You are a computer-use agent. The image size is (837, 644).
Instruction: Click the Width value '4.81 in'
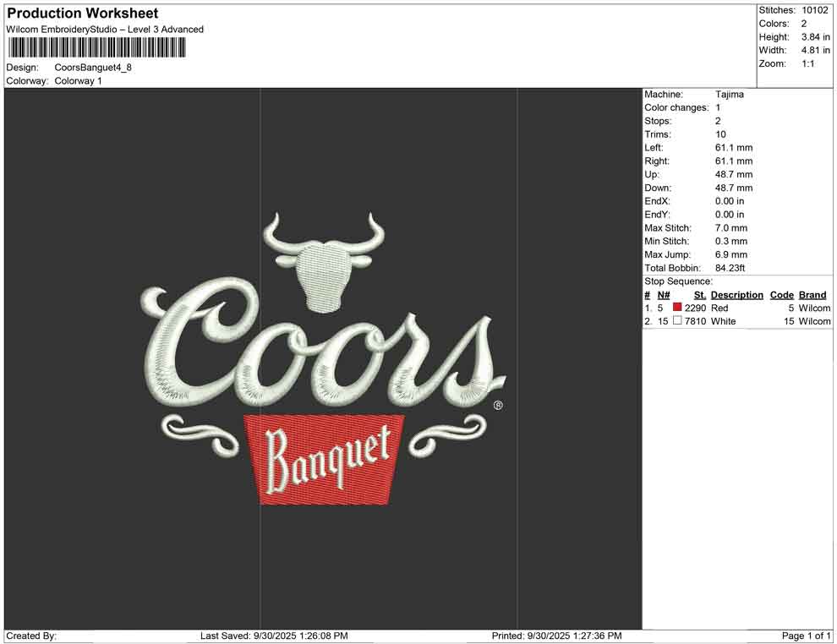(815, 50)
